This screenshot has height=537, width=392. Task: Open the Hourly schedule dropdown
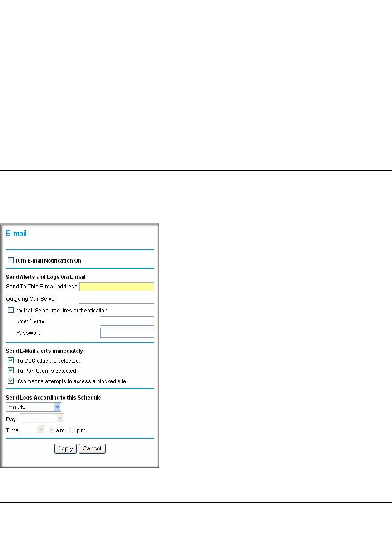pyautogui.click(x=34, y=407)
